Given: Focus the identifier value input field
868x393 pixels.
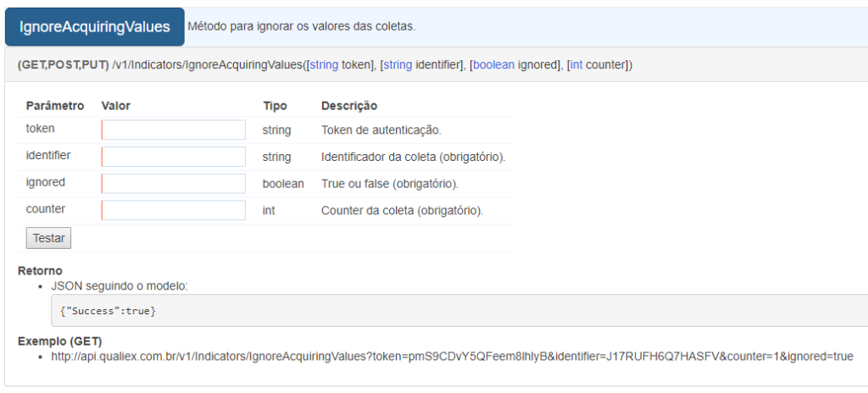Looking at the screenshot, I should [x=174, y=157].
